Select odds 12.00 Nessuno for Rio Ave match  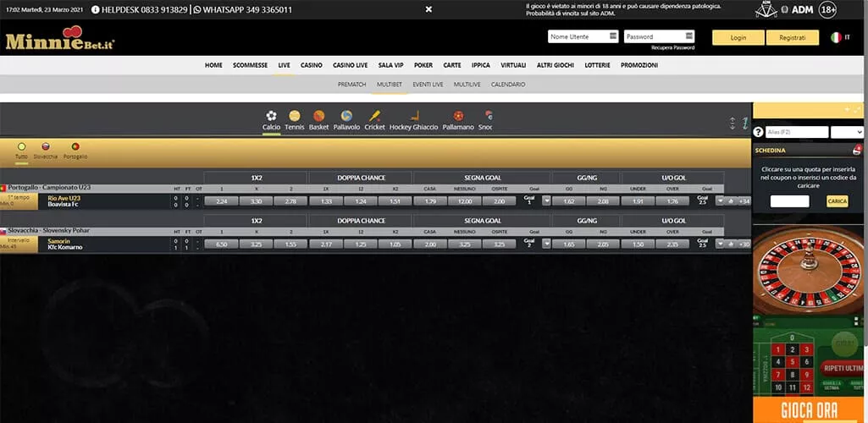pos(464,201)
